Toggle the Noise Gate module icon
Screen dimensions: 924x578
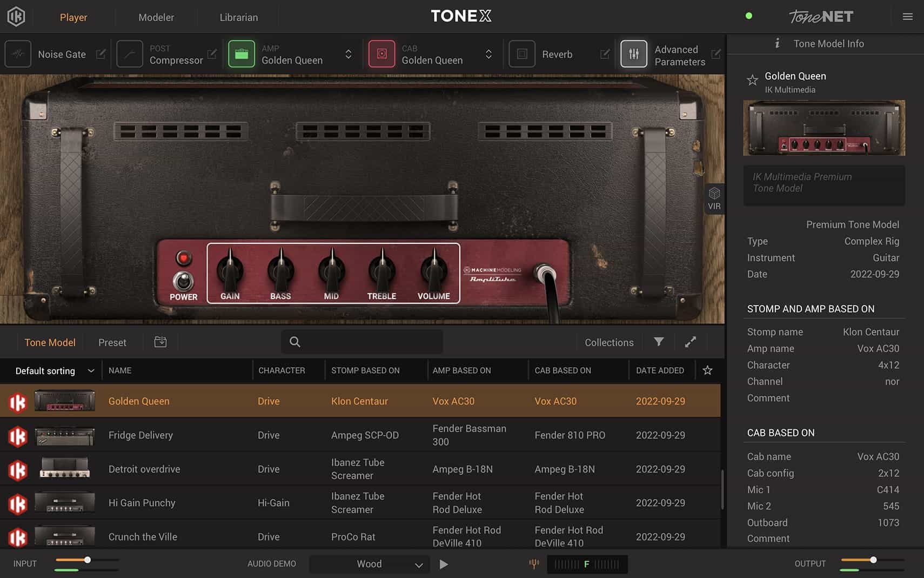[x=18, y=54]
